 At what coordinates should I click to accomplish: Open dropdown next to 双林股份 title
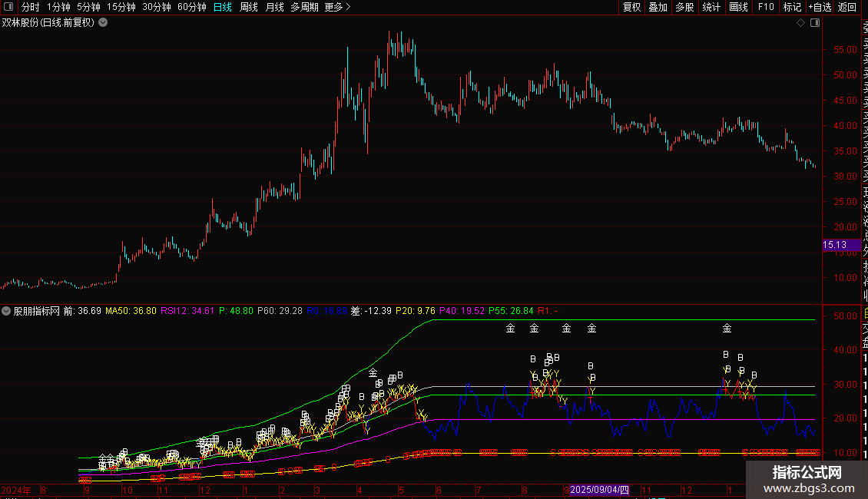pyautogui.click(x=103, y=23)
